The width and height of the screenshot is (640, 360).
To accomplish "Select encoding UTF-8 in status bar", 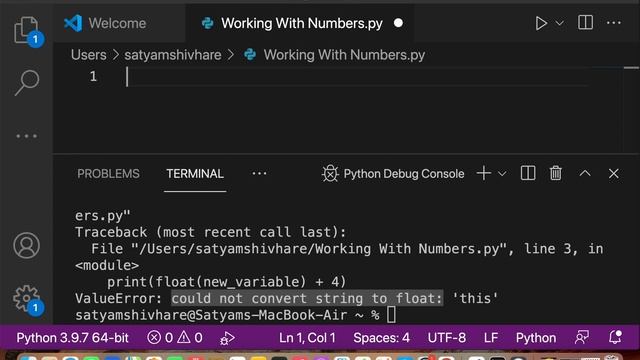I will click(447, 338).
